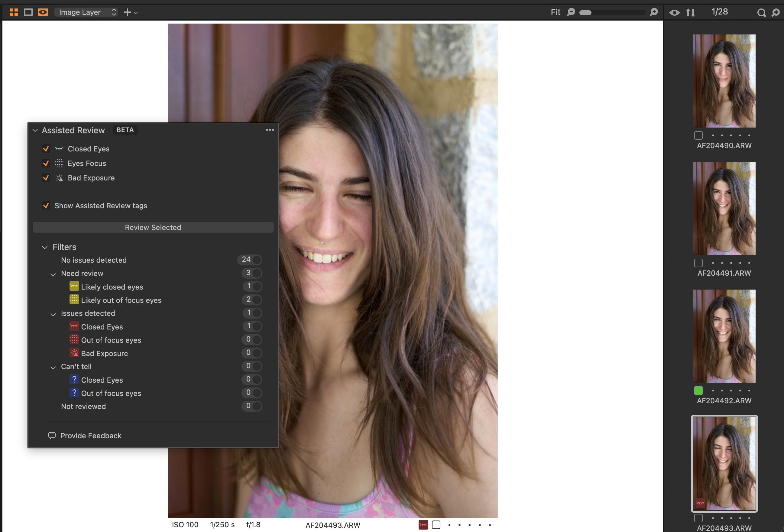Click the browser eye view icon
The width and height of the screenshot is (784, 532).
[674, 13]
